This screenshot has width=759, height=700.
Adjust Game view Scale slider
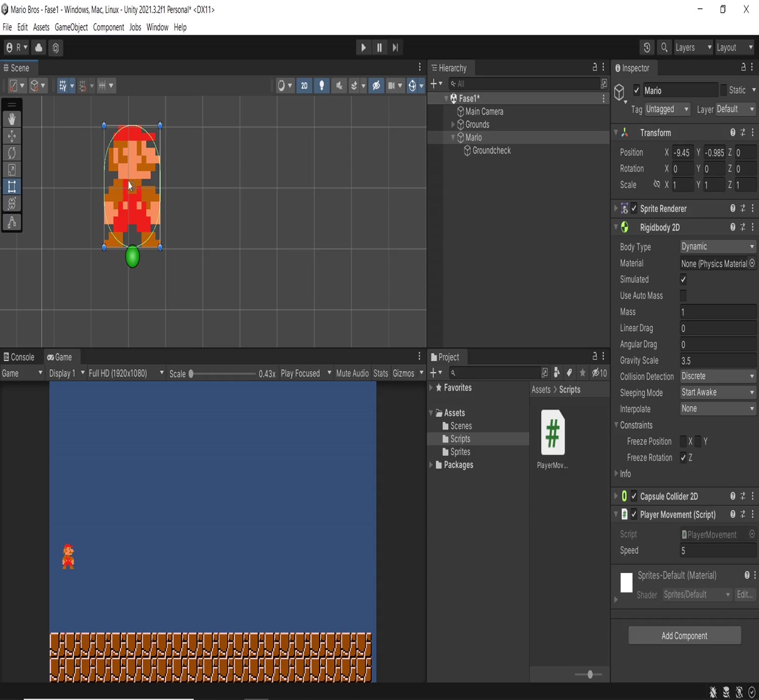(222, 374)
